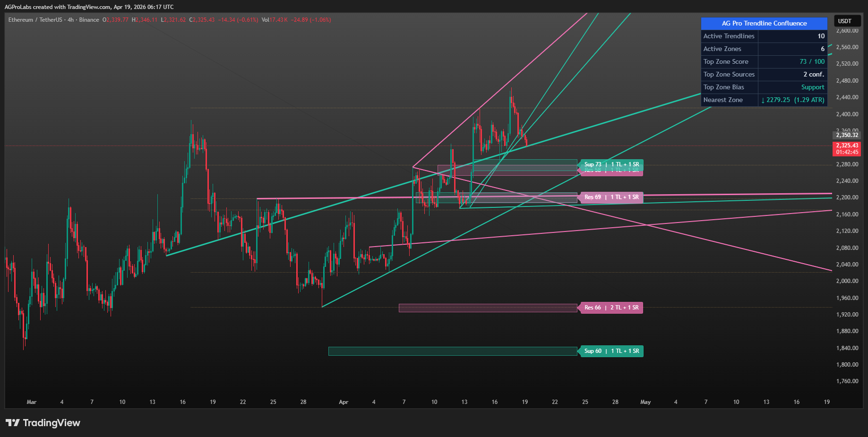Click the Top Zone Bias Support value
Image resolution: width=868 pixels, height=437 pixels.
pos(813,87)
